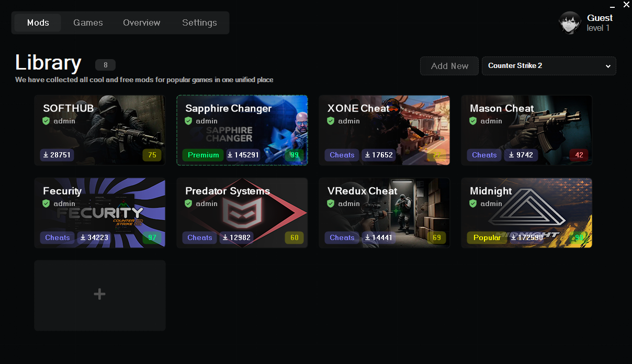Screen dimensions: 632x364
Task: Click the 69 rating badge on VRedux Cheat
Action: (437, 237)
